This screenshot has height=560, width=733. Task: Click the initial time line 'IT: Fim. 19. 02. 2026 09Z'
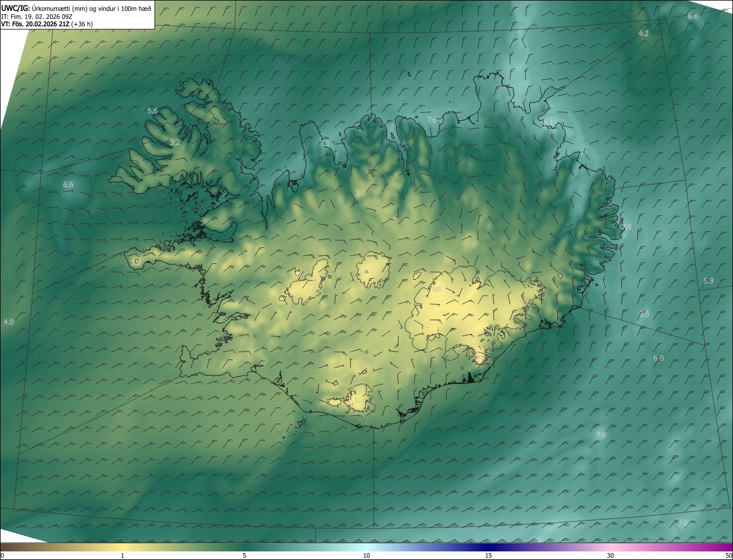click(x=37, y=16)
